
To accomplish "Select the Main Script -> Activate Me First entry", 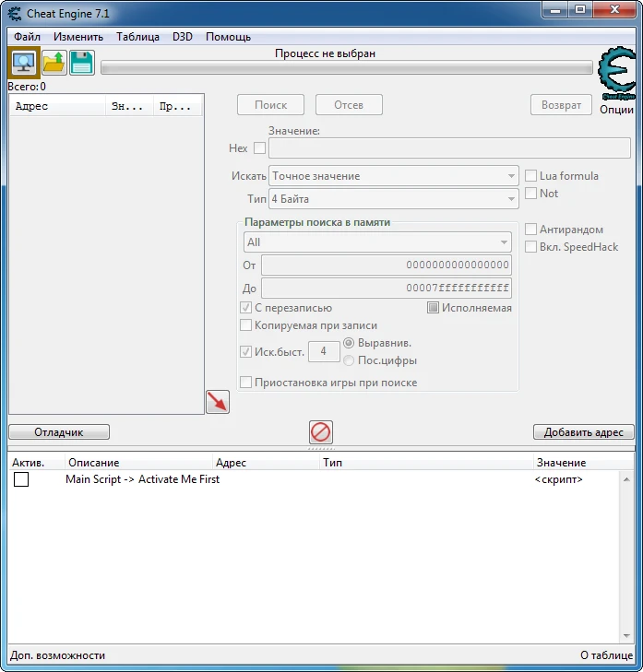I will (142, 479).
